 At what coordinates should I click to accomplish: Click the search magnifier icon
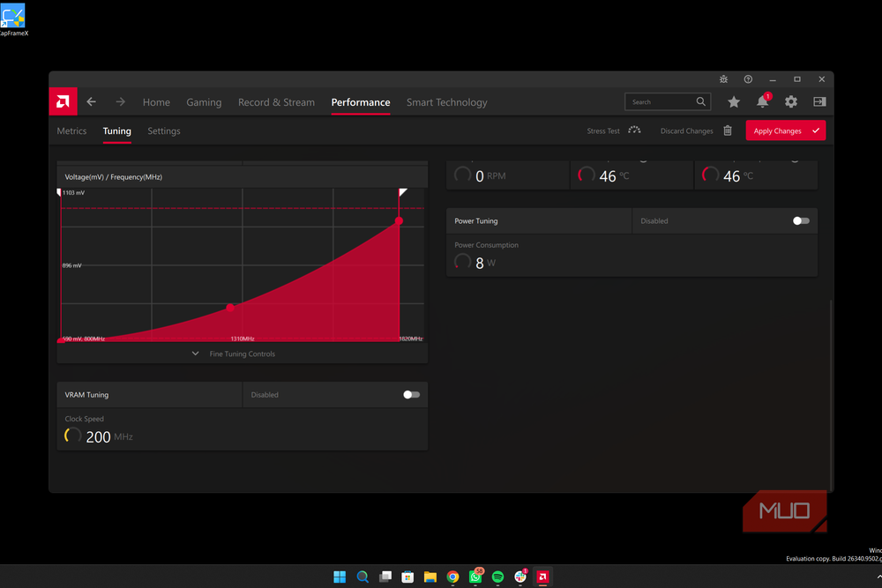point(701,101)
